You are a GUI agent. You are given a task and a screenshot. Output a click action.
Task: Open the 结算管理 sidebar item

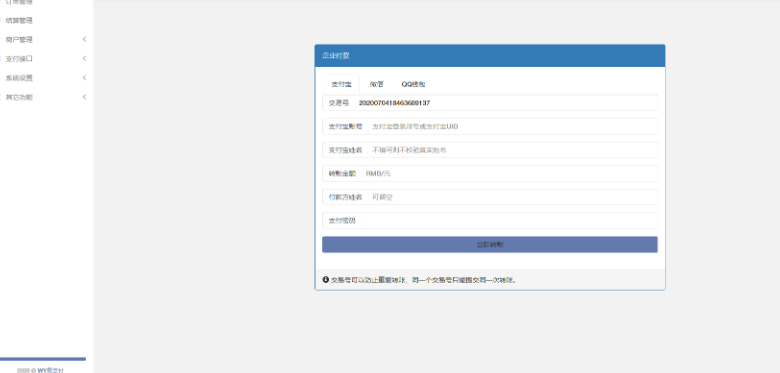point(19,21)
